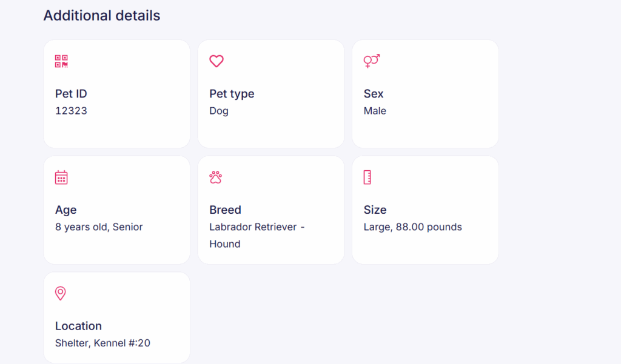The width and height of the screenshot is (621, 364).
Task: Click the map pin icon above Location
Action: pos(60,293)
